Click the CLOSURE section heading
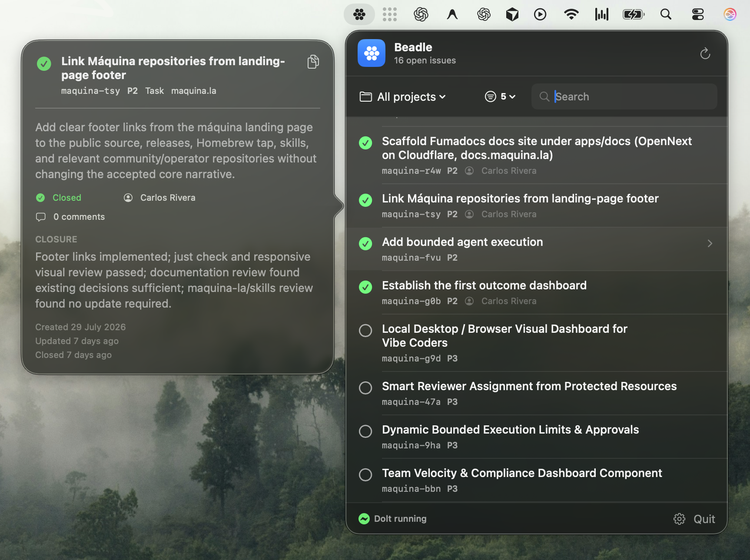Viewport: 750px width, 560px height. [x=56, y=239]
